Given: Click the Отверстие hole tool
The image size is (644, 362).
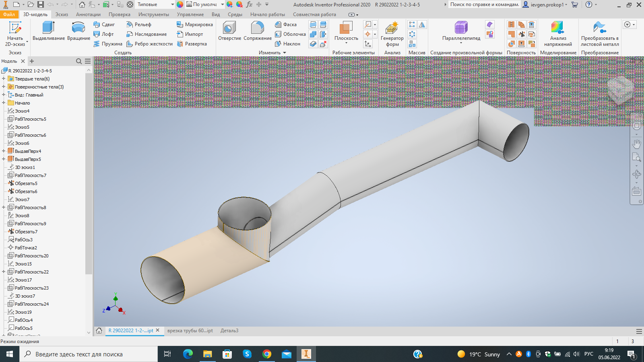Looking at the screenshot, I should (229, 31).
